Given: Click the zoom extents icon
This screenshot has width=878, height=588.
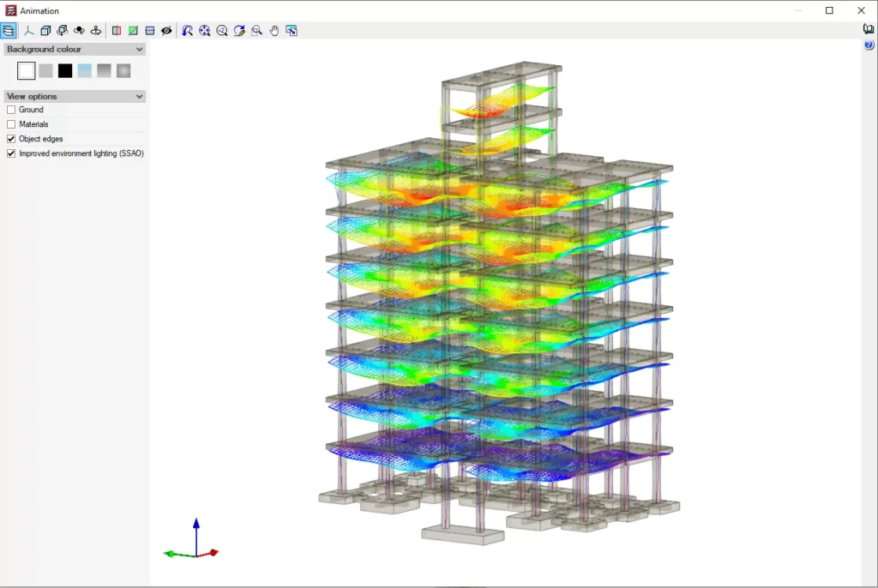Looking at the screenshot, I should click(205, 31).
